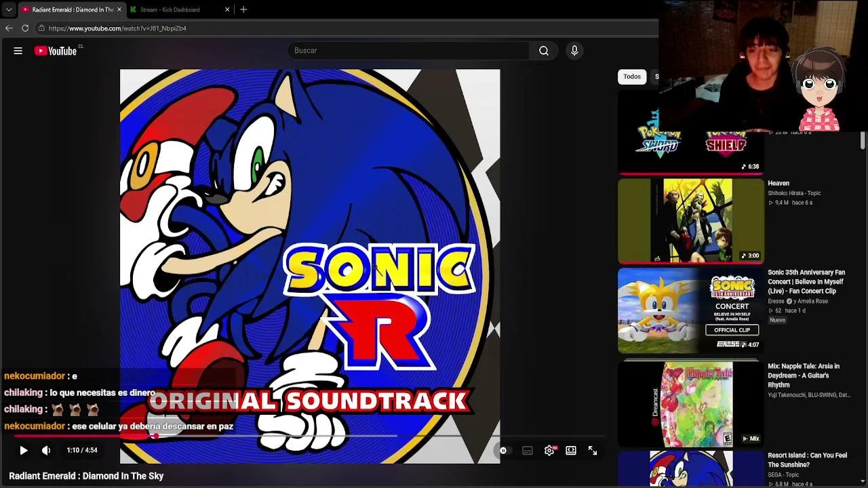
Task: Close the Kick Dashboard tab
Action: (x=227, y=9)
